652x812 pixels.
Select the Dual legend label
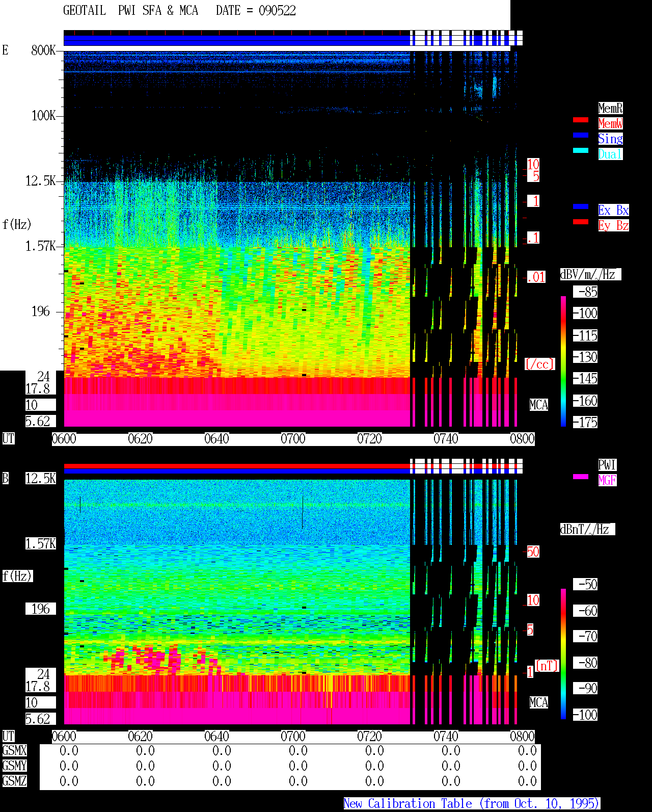[x=610, y=154]
